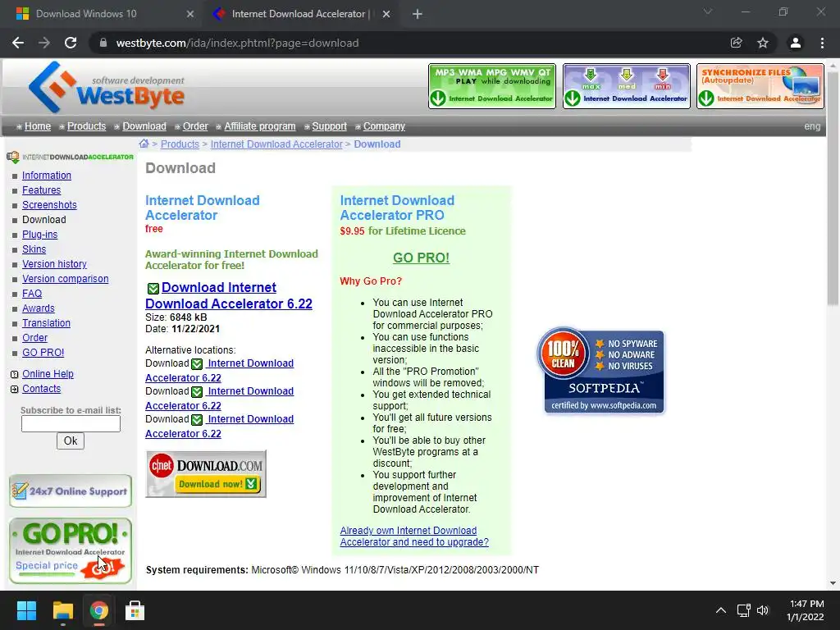Click the Version history sidebar link
The image size is (840, 630).
54,264
